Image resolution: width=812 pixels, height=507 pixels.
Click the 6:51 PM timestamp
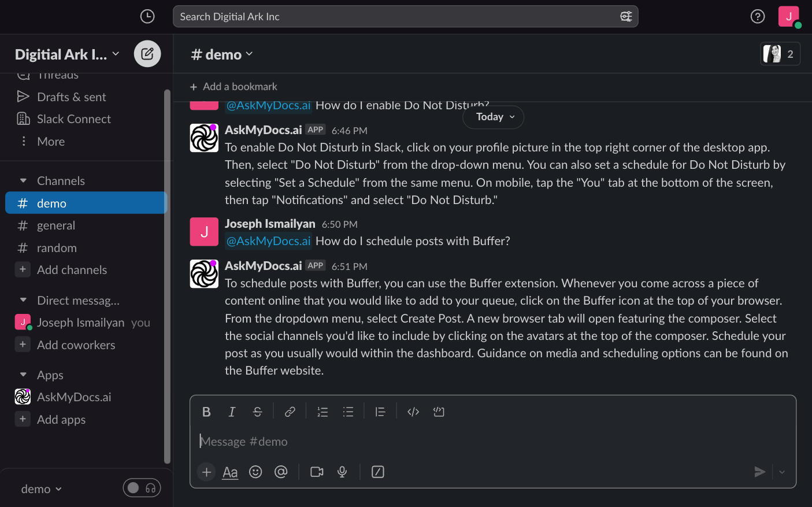tap(350, 267)
